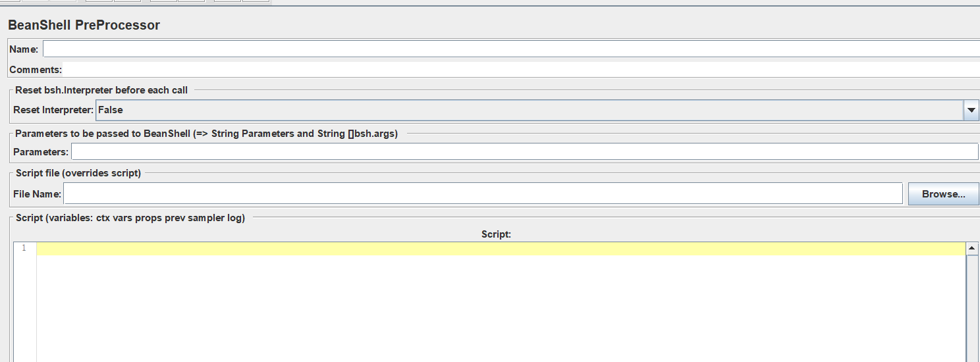
Task: Open the Reset Interpreter dropdown
Action: click(x=537, y=110)
